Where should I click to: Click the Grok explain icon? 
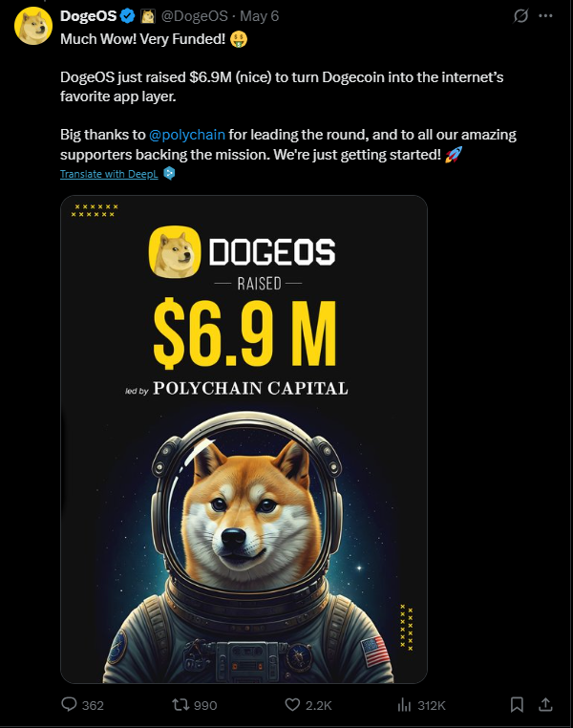click(520, 16)
